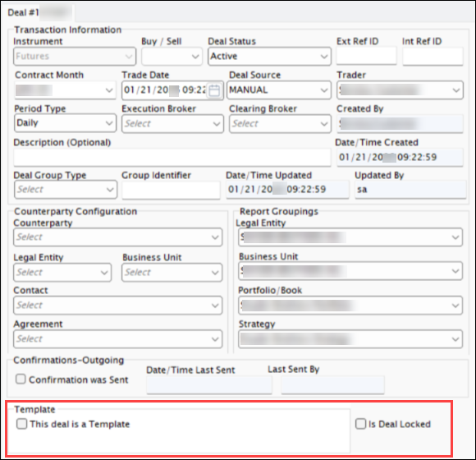This screenshot has height=460, width=476.
Task: Click the Ext Ref ID input field
Action: point(366,56)
